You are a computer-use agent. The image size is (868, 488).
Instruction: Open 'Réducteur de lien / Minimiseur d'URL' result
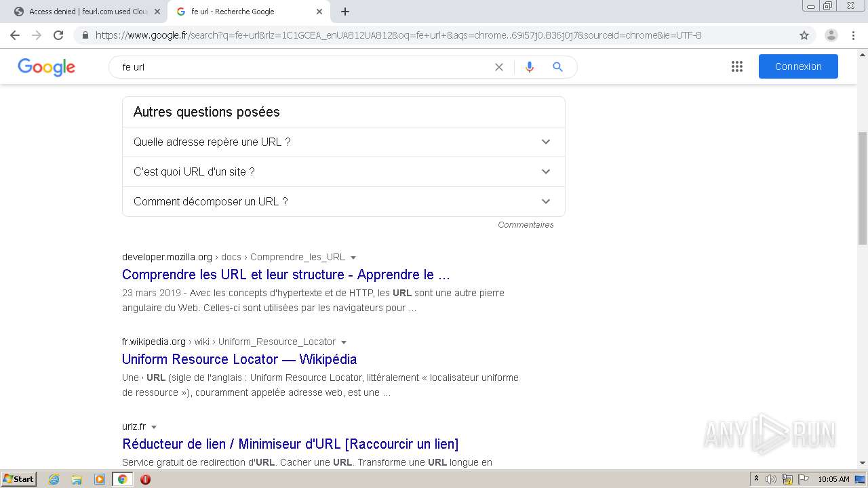click(x=290, y=444)
